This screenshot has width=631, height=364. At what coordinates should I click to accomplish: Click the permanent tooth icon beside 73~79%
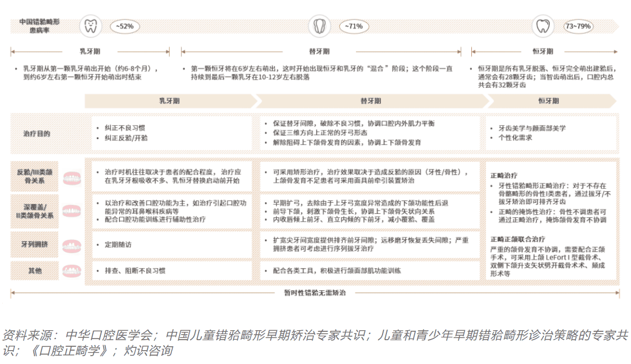point(542,26)
